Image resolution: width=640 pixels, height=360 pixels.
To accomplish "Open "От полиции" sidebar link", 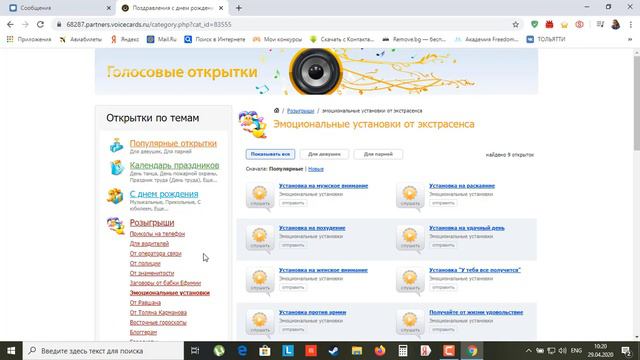I will (x=145, y=263).
